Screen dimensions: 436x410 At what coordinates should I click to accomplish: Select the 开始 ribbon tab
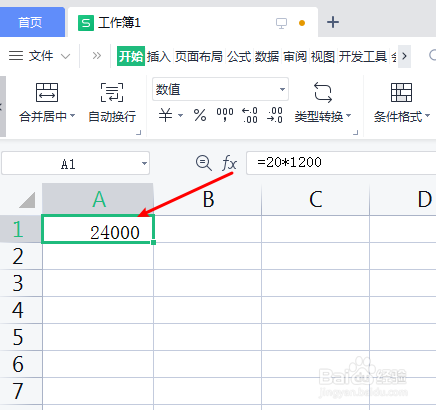pyautogui.click(x=131, y=56)
